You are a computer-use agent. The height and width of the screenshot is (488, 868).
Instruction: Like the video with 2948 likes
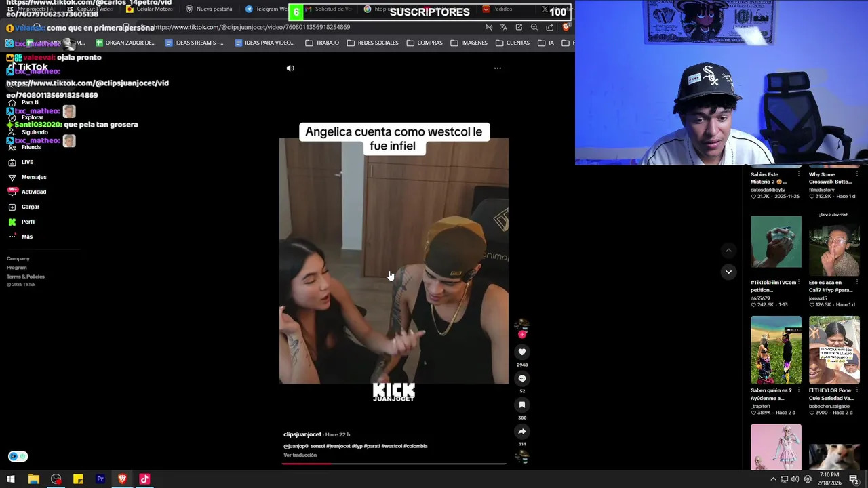pyautogui.click(x=522, y=352)
